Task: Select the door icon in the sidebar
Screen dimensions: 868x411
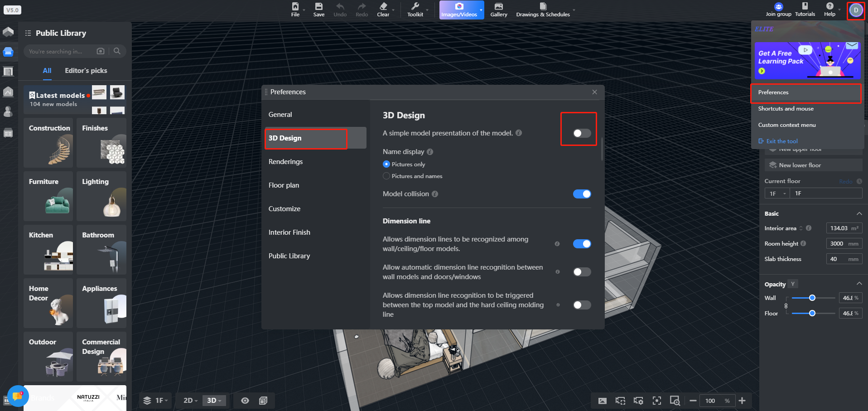Action: point(8,72)
